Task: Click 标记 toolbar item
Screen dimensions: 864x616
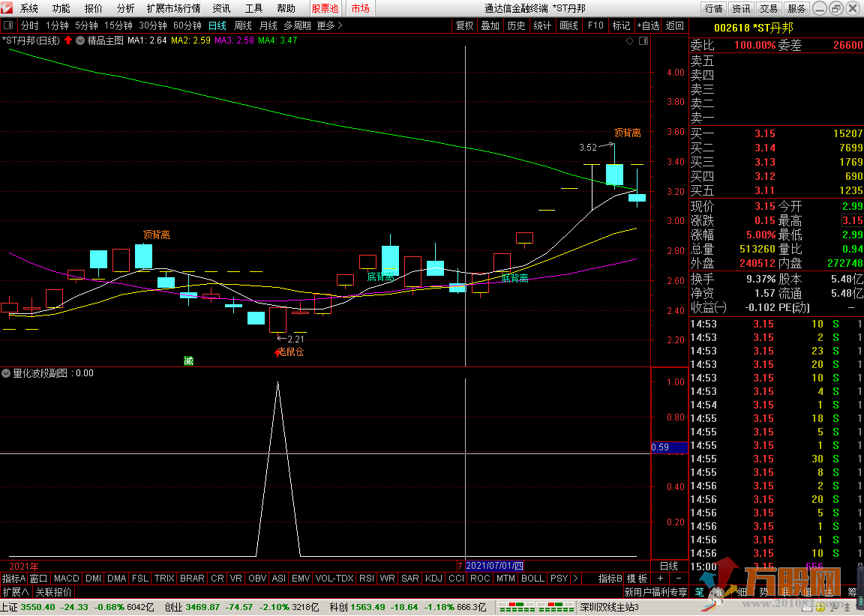Action: (621, 25)
